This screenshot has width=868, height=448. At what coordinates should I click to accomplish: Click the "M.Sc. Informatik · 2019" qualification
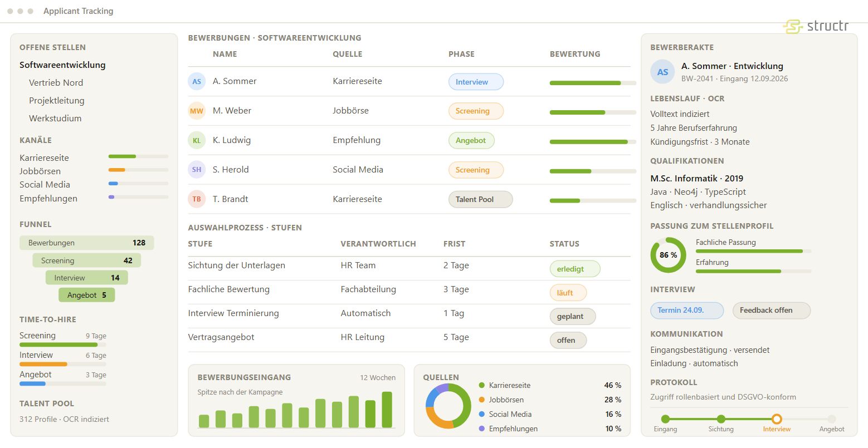tap(697, 179)
